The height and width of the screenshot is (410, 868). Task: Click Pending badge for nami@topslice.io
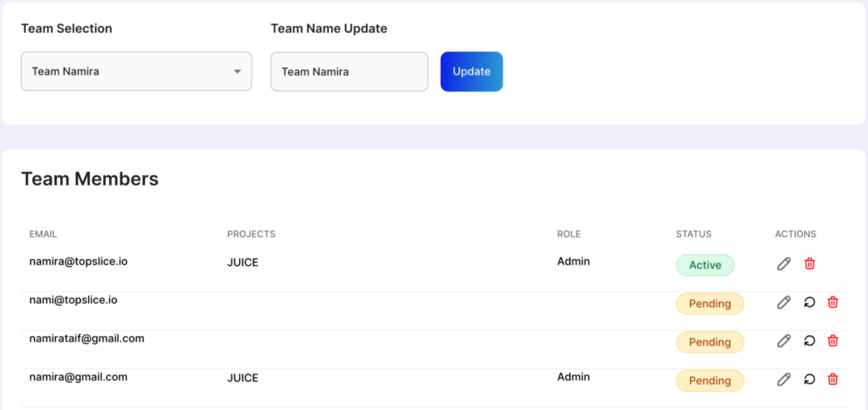[709, 303]
